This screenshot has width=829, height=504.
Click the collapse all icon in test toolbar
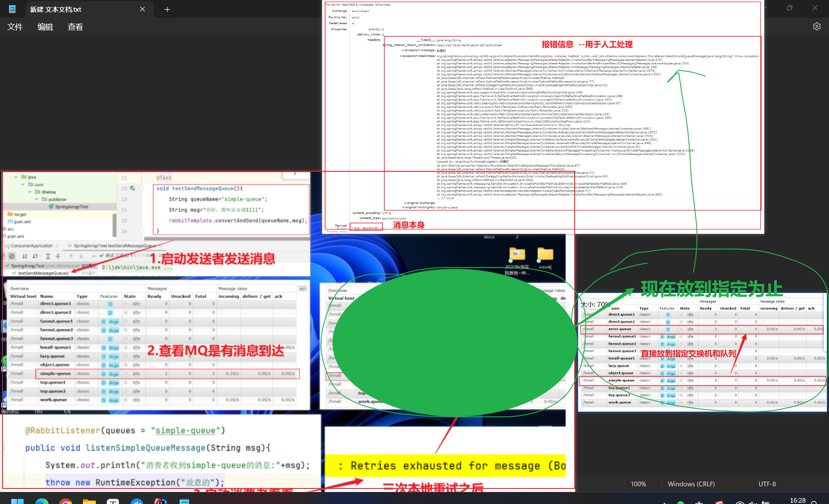(x=58, y=256)
